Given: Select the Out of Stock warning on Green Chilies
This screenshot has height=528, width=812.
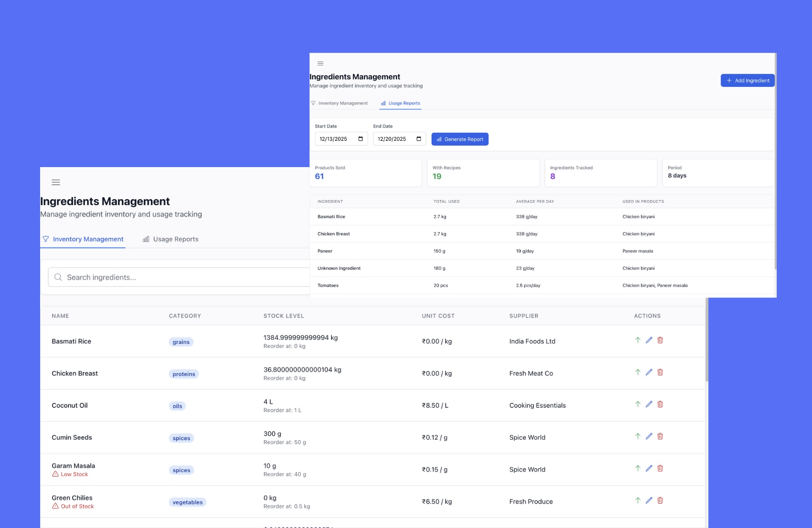Looking at the screenshot, I should pos(73,506).
